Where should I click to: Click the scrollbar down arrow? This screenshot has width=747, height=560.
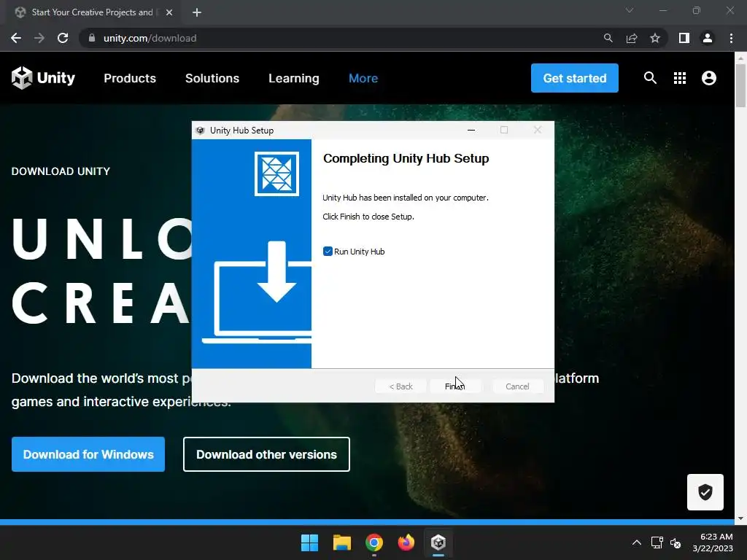coord(741,518)
